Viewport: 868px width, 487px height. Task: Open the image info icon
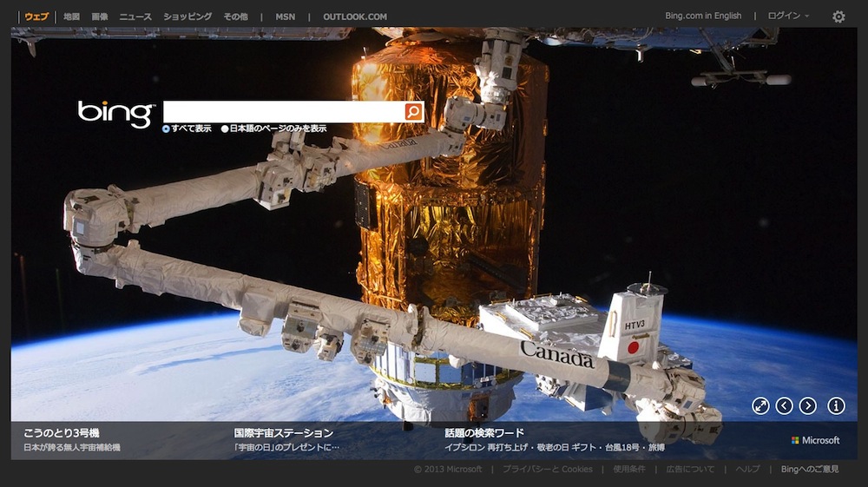[836, 405]
